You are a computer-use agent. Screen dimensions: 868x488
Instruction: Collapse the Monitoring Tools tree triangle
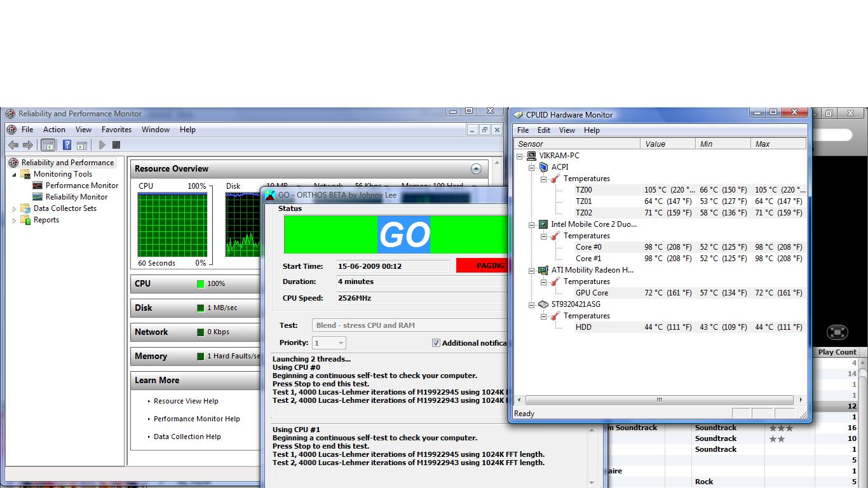(15, 175)
